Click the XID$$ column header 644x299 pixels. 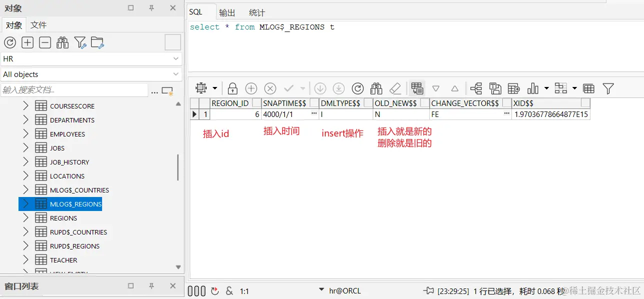point(551,103)
